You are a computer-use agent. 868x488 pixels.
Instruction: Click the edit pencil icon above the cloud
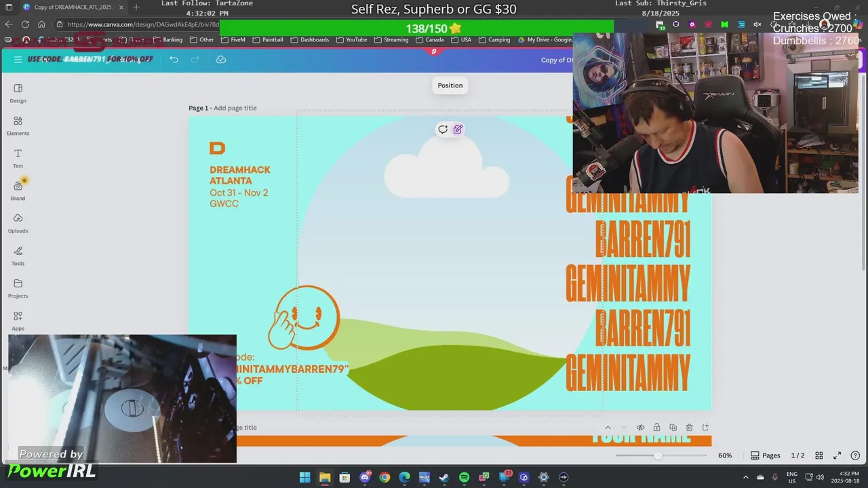tap(458, 129)
